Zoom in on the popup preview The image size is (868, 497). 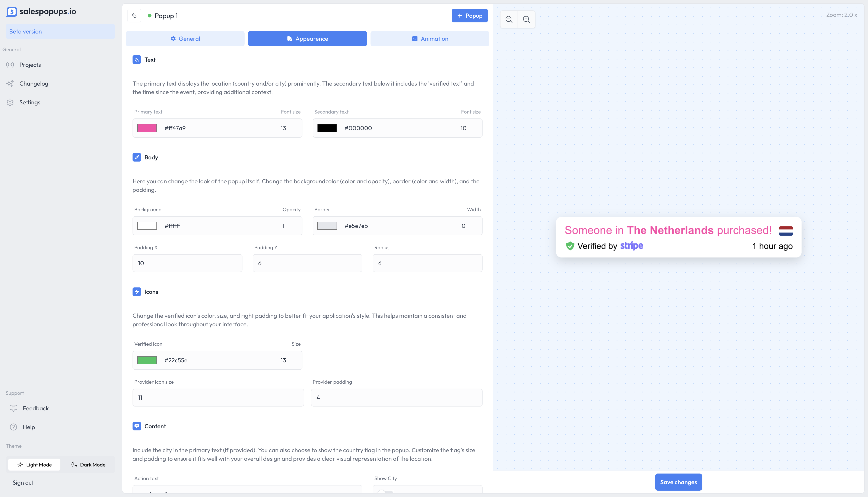(x=526, y=19)
